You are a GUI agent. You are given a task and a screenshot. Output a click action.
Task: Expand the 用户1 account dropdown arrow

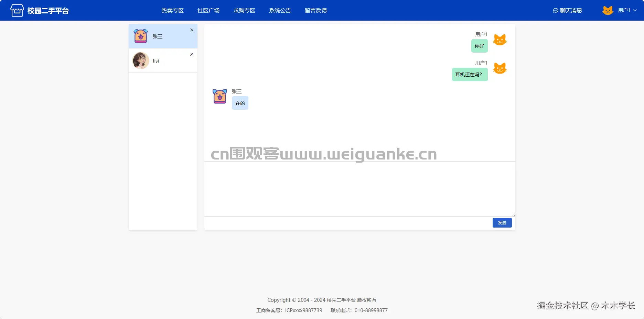tap(635, 10)
